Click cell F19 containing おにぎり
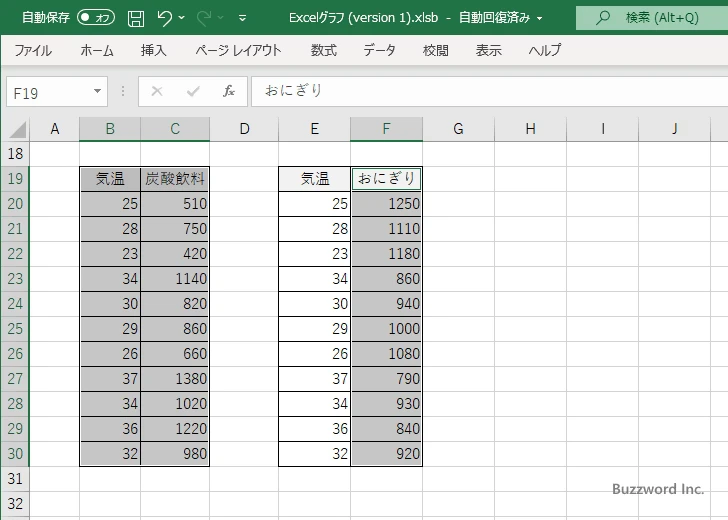 [x=386, y=179]
